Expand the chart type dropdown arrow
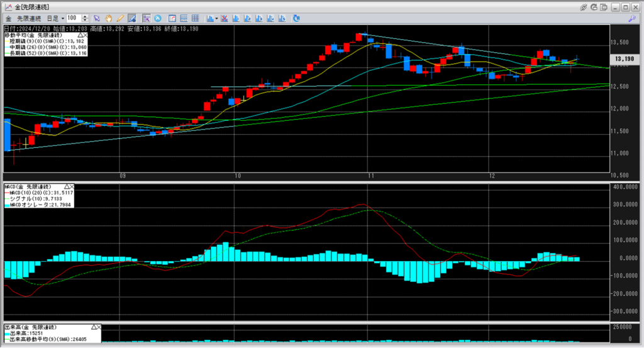This screenshot has height=348, width=644. point(216,18)
